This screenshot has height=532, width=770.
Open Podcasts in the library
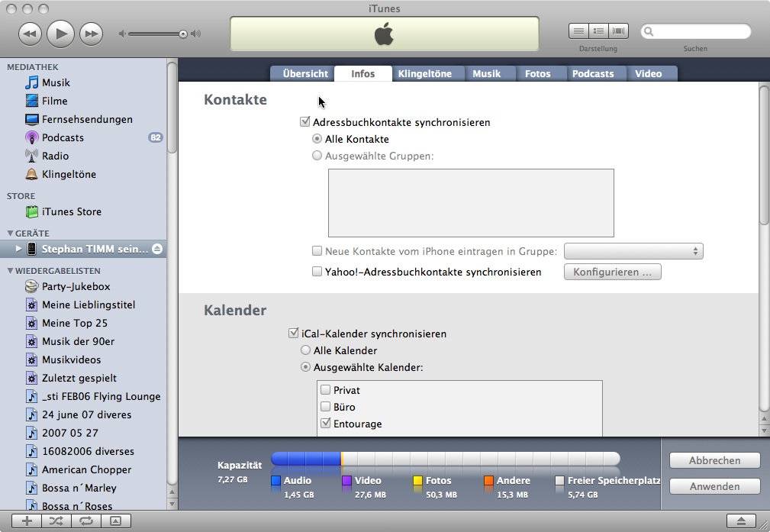click(x=63, y=137)
